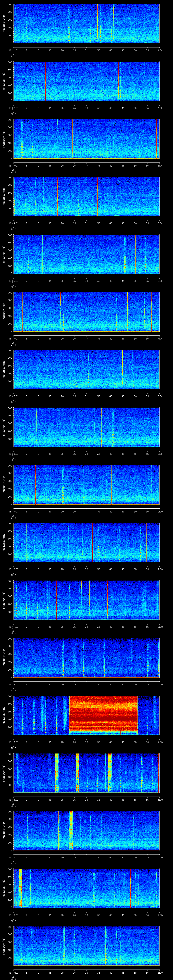Click the 18:08:00 start time label
173x980 pixels.
[13, 454]
